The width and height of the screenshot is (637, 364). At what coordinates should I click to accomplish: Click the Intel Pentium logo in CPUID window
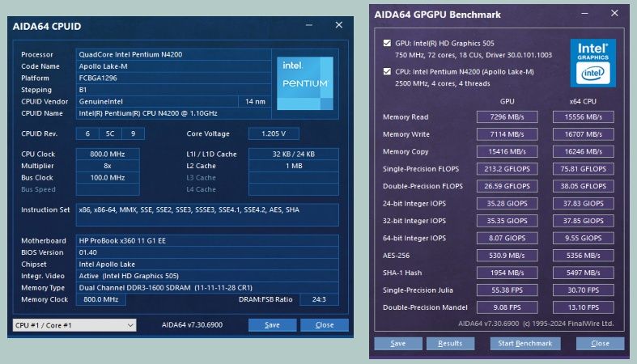305,83
